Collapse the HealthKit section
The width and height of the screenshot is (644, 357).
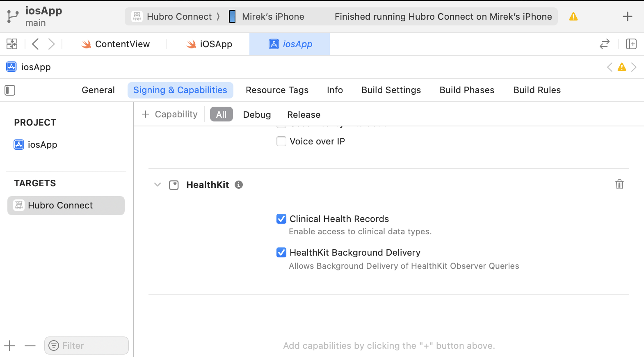[x=158, y=185]
